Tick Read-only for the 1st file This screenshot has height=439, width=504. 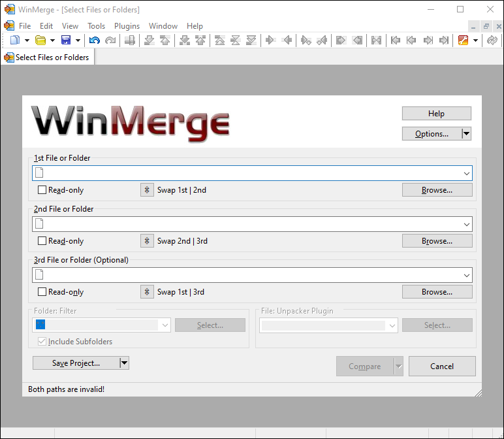point(42,189)
